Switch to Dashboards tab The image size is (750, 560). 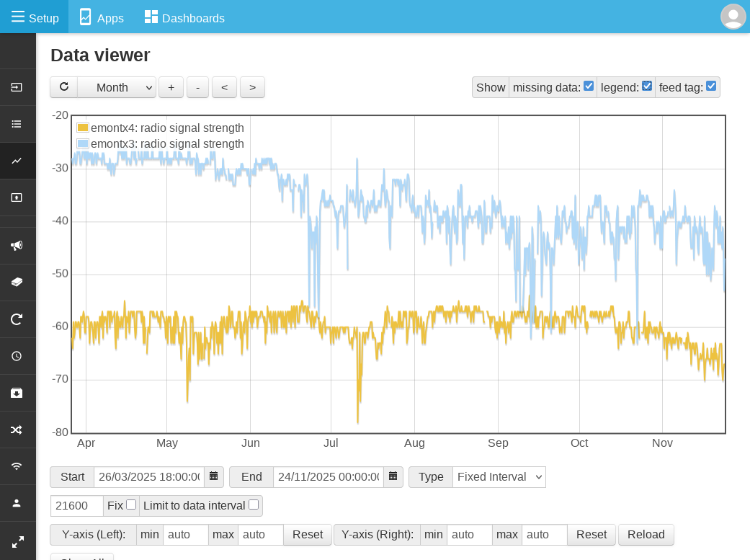184,17
